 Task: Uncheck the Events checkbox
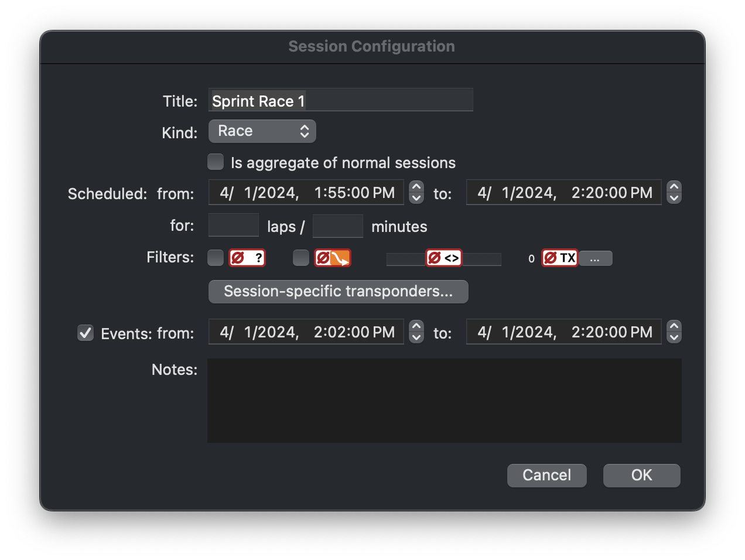[86, 333]
